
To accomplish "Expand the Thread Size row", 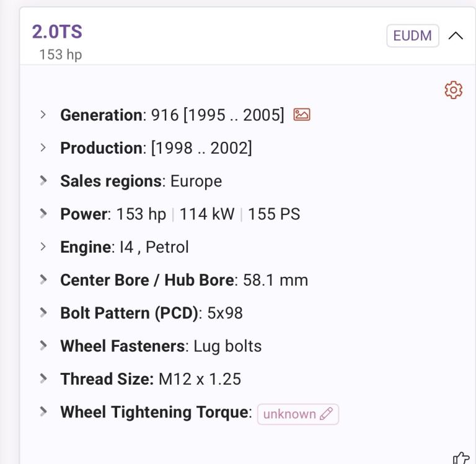I will (43, 379).
